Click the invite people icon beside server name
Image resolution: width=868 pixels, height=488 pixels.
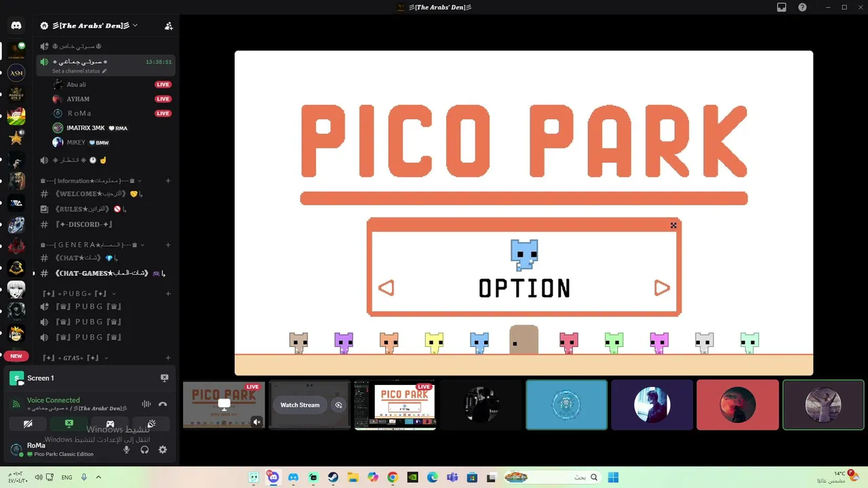click(169, 26)
